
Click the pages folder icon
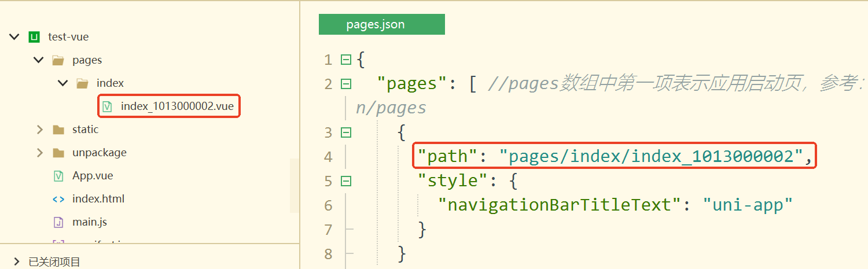(x=58, y=60)
